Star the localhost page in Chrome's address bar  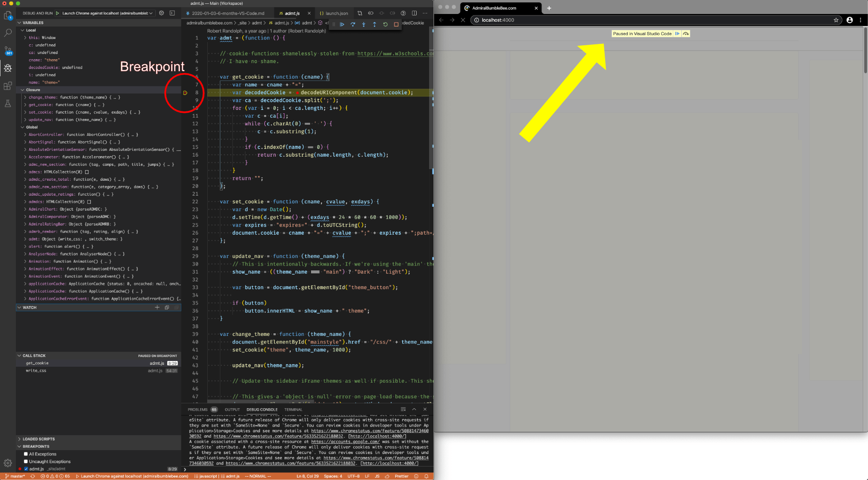click(836, 20)
